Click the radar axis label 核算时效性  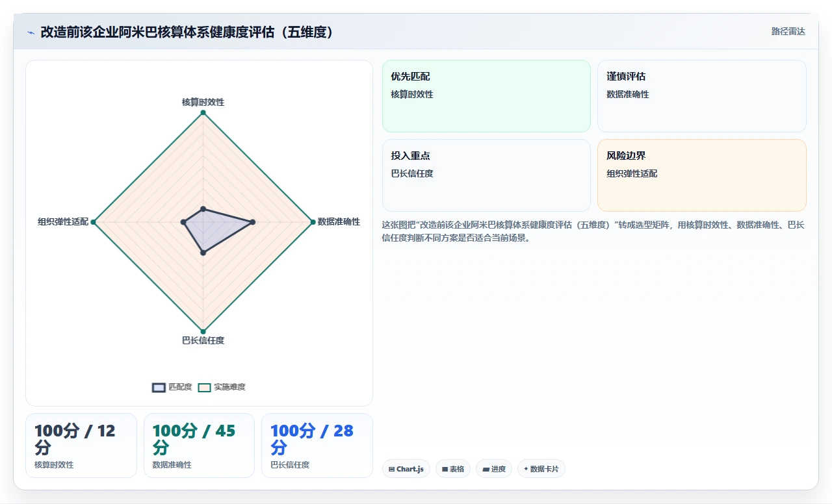pos(203,102)
